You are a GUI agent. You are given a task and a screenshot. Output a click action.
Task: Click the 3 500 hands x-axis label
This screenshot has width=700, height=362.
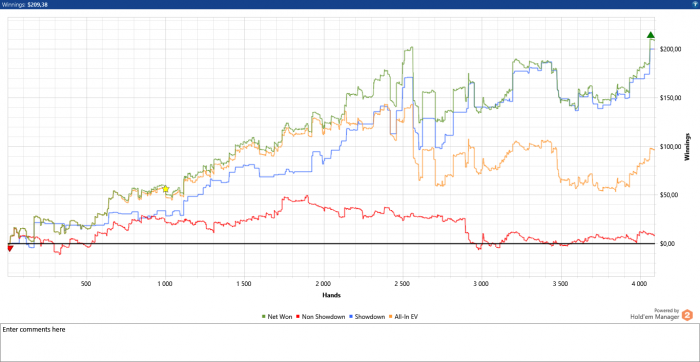(560, 283)
